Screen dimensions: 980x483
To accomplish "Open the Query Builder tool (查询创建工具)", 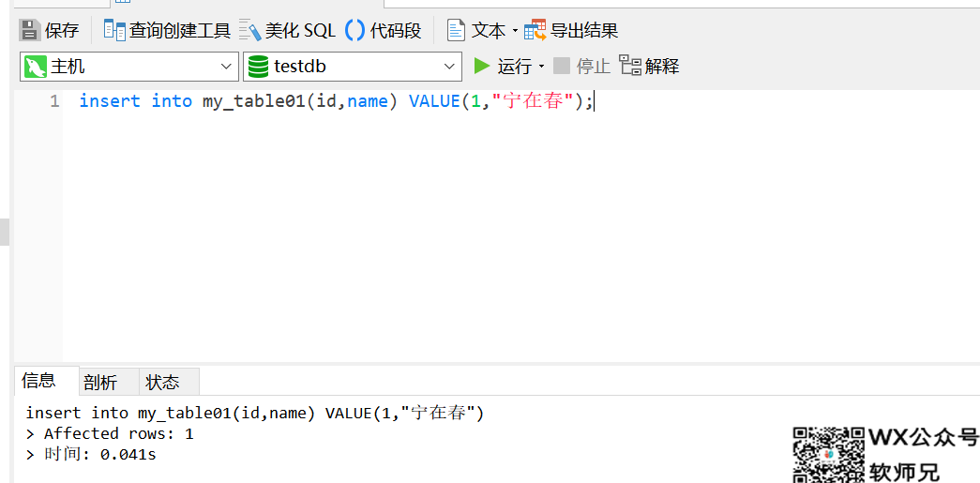I will (x=167, y=30).
